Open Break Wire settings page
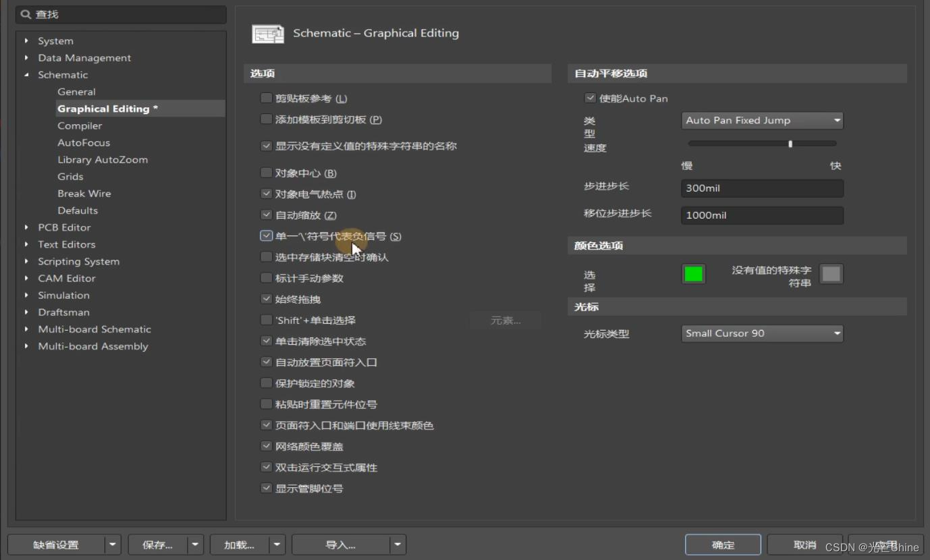This screenshot has width=930, height=560. 84,193
